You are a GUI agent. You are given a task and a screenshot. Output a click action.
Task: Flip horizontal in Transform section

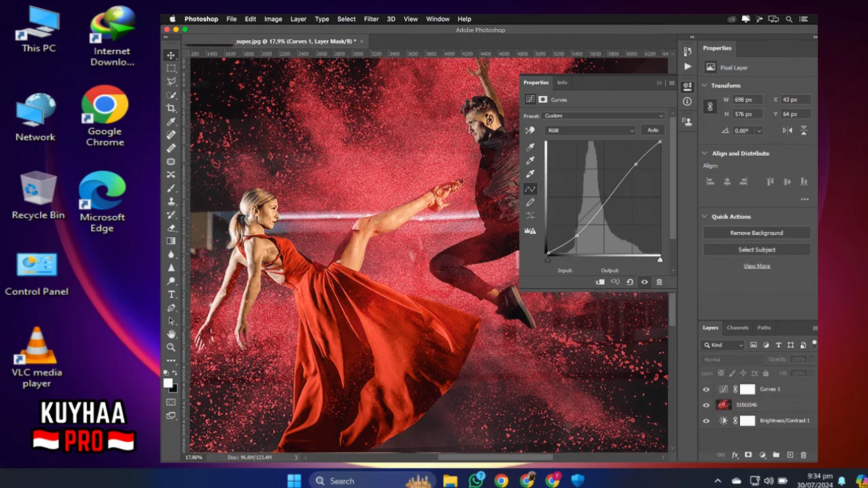(788, 130)
